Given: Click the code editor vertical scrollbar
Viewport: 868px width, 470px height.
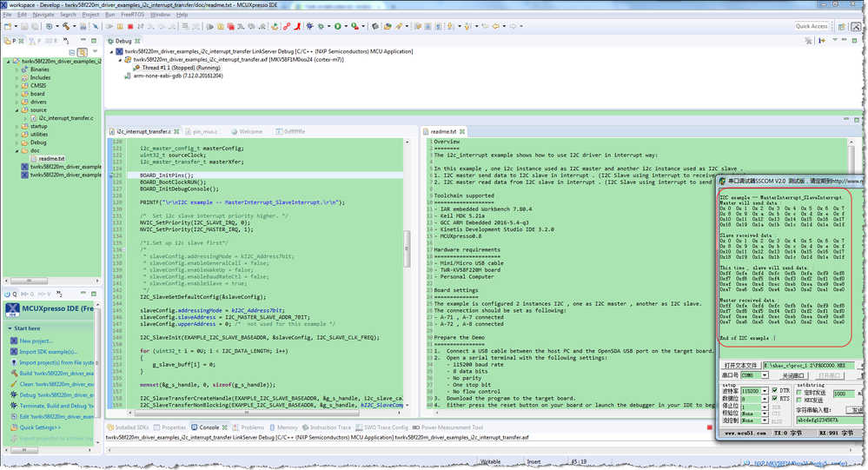Looking at the screenshot, I should click(407, 248).
